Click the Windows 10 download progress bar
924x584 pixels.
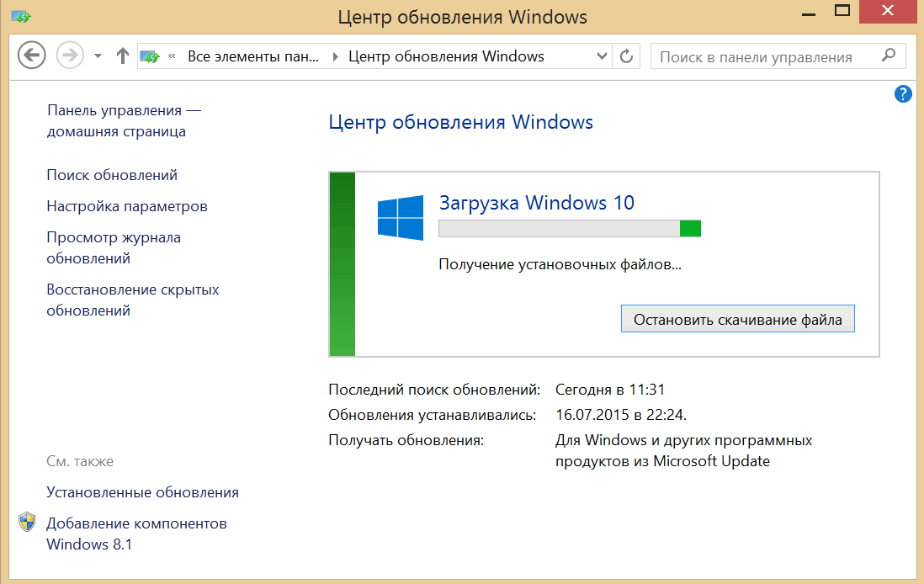[570, 228]
